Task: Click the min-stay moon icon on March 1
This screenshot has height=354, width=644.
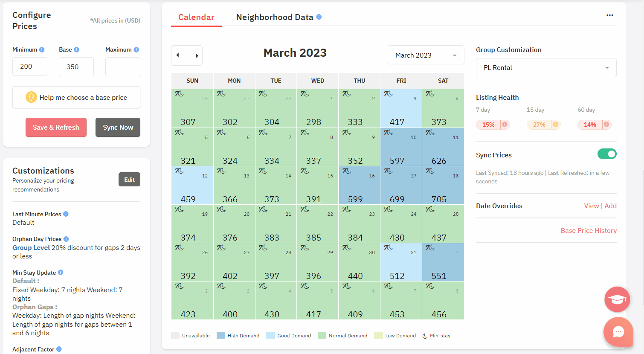Action: click(305, 93)
